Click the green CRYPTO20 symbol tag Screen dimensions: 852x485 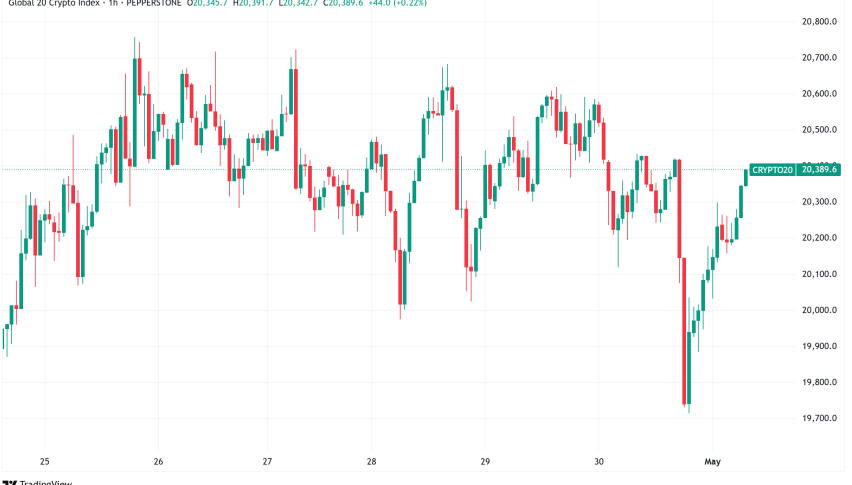click(772, 170)
